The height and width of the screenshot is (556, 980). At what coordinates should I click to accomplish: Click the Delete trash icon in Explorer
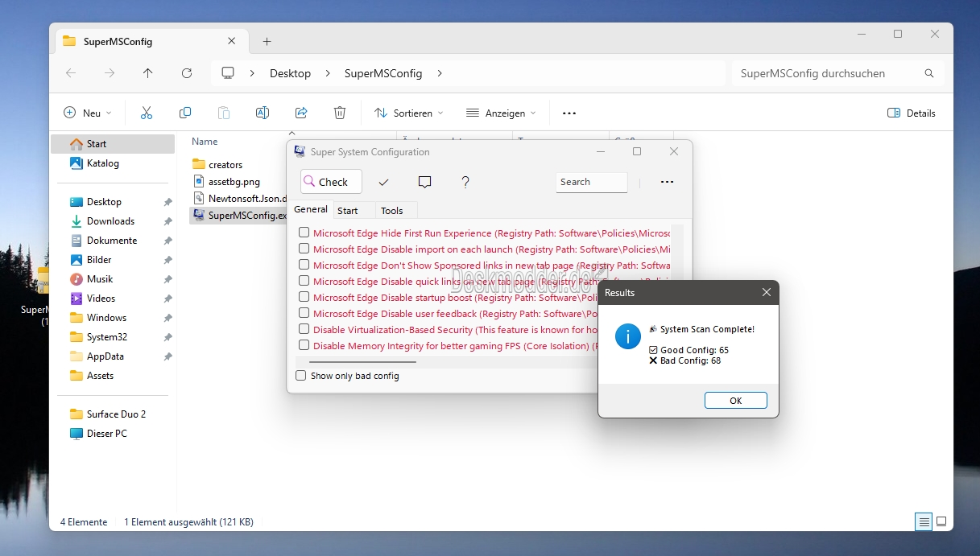pos(340,113)
